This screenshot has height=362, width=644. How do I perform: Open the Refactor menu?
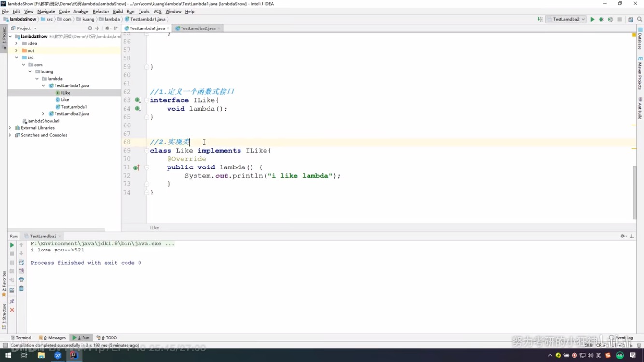[100, 11]
